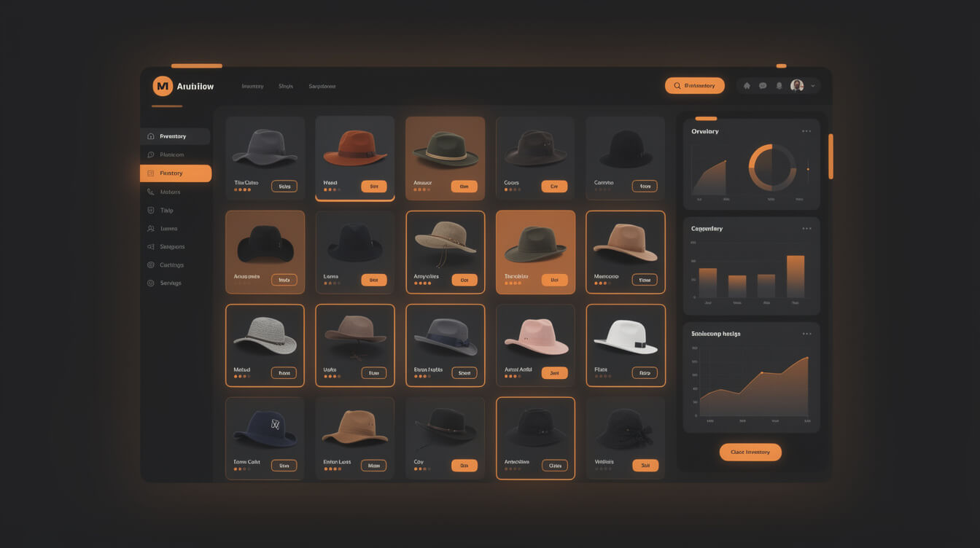Open the last top navigation item in the header
This screenshot has height=548, width=980.
(322, 86)
